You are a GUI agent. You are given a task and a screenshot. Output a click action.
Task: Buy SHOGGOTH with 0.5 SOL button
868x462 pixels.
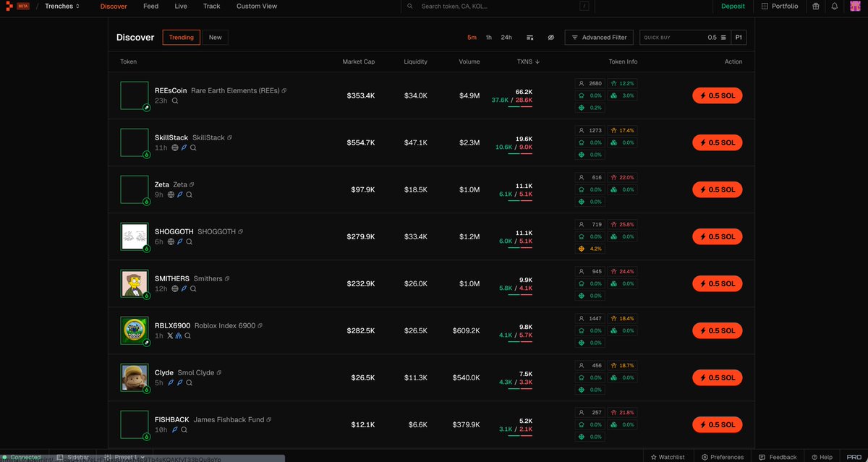(717, 236)
